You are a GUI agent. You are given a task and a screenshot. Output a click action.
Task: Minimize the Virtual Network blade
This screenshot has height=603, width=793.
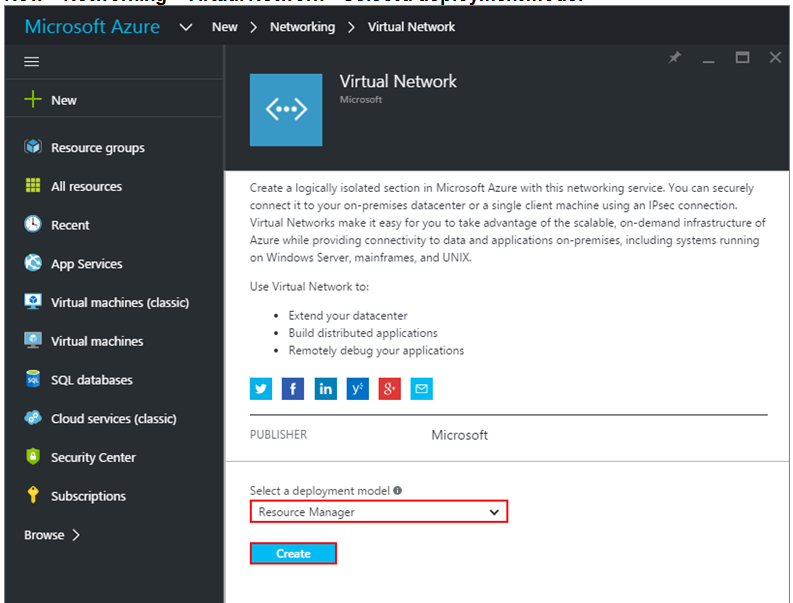709,61
